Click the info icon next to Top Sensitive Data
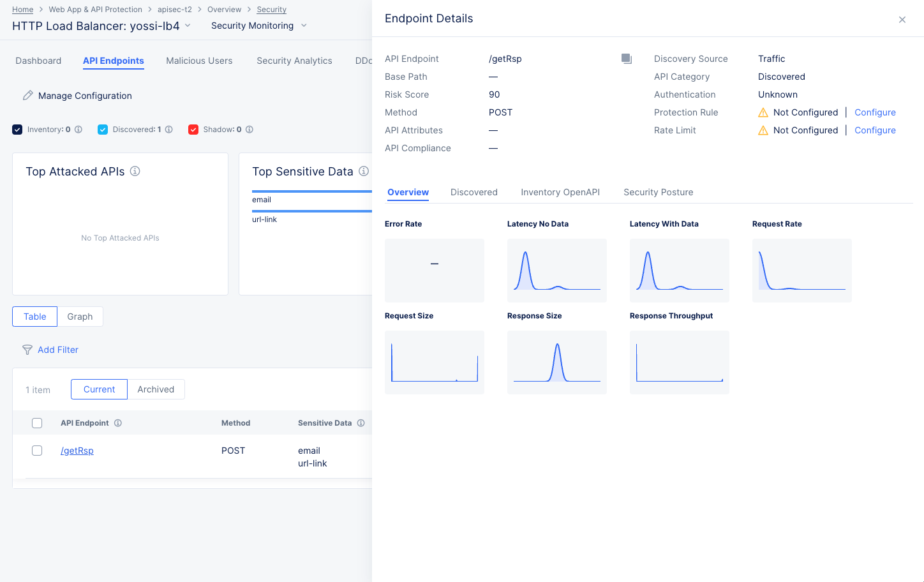Viewport: 924px width, 582px height. 364,171
